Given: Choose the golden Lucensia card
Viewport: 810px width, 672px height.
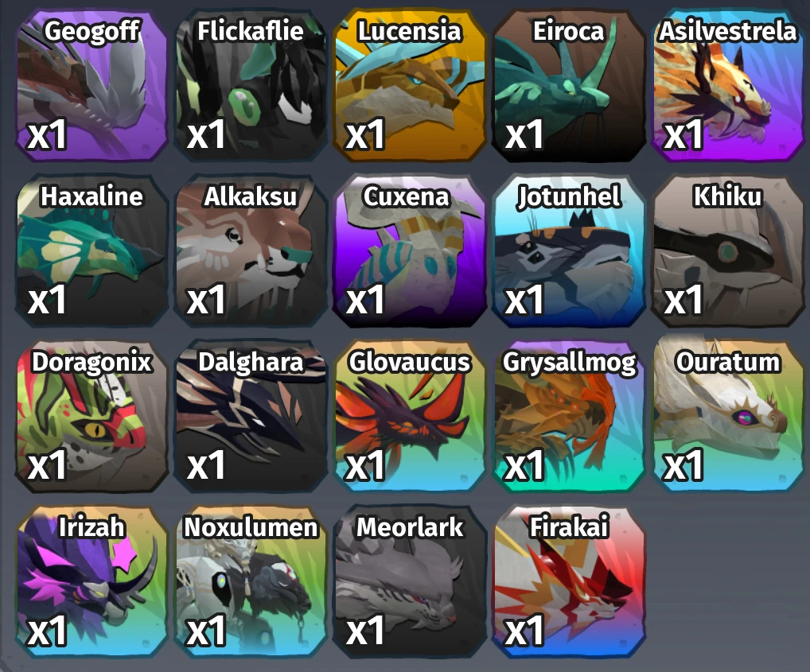Looking at the screenshot, I should pyautogui.click(x=410, y=85).
